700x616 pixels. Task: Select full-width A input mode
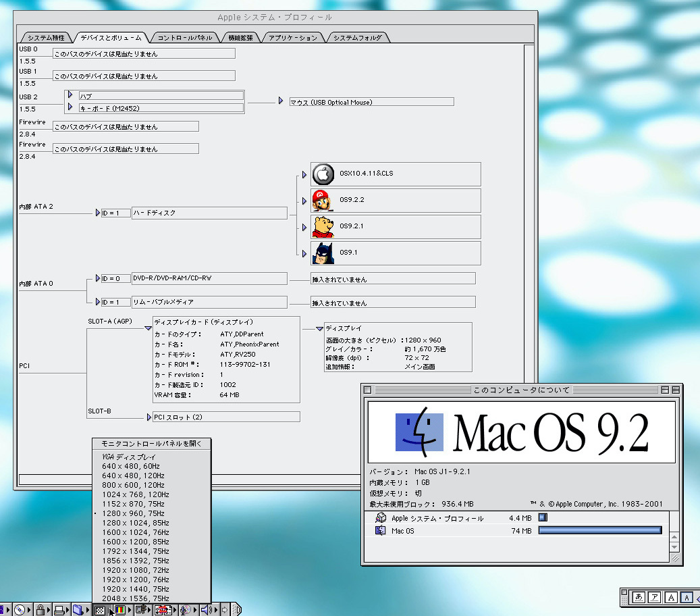pos(670,597)
